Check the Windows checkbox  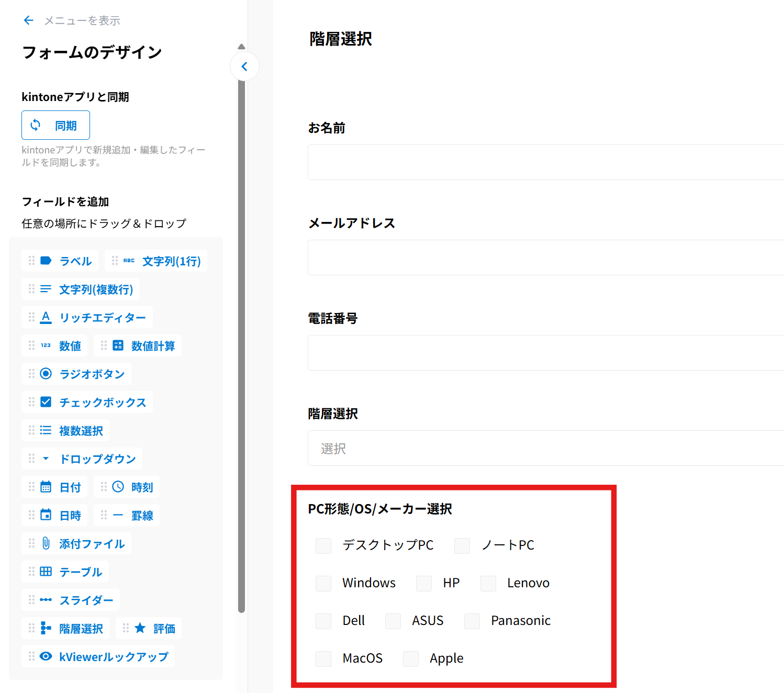(x=323, y=584)
